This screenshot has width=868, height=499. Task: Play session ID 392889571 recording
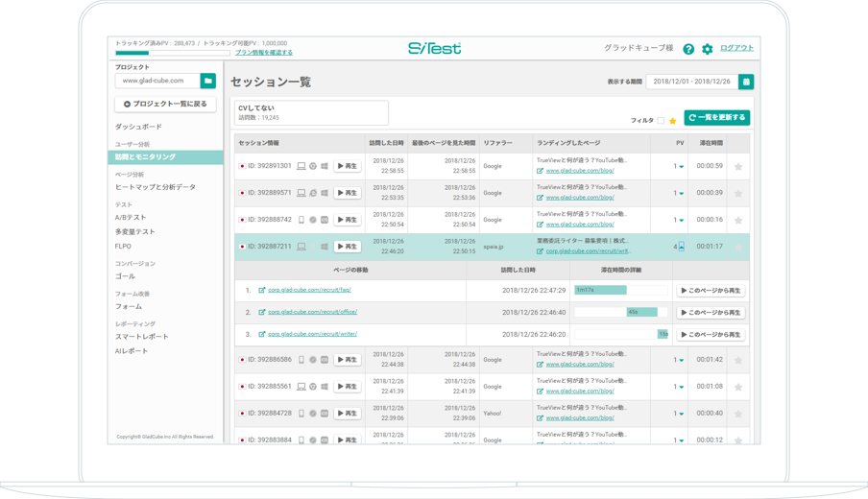click(348, 193)
